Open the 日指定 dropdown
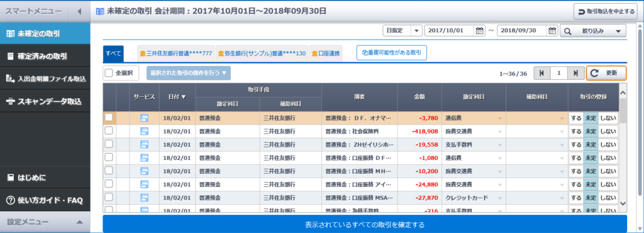Viewport: 644px width, 233px height. point(402,31)
